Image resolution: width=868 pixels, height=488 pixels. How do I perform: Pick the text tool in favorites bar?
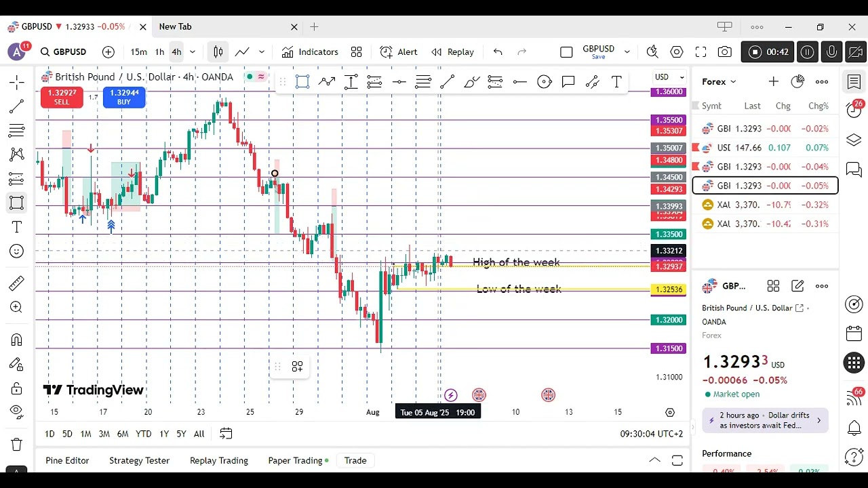[x=616, y=82]
